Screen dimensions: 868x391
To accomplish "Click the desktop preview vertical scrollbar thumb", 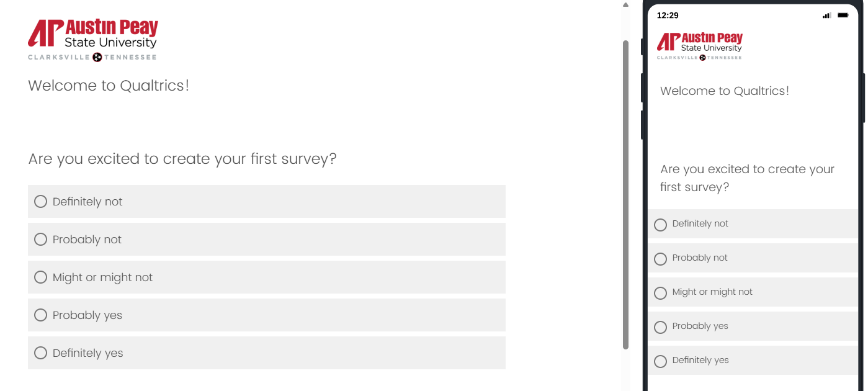I will click(x=625, y=192).
